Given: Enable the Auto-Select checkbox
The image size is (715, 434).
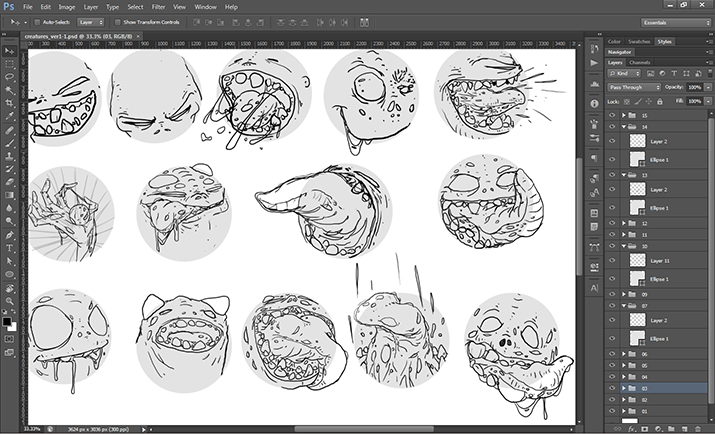Looking at the screenshot, I should 37,20.
